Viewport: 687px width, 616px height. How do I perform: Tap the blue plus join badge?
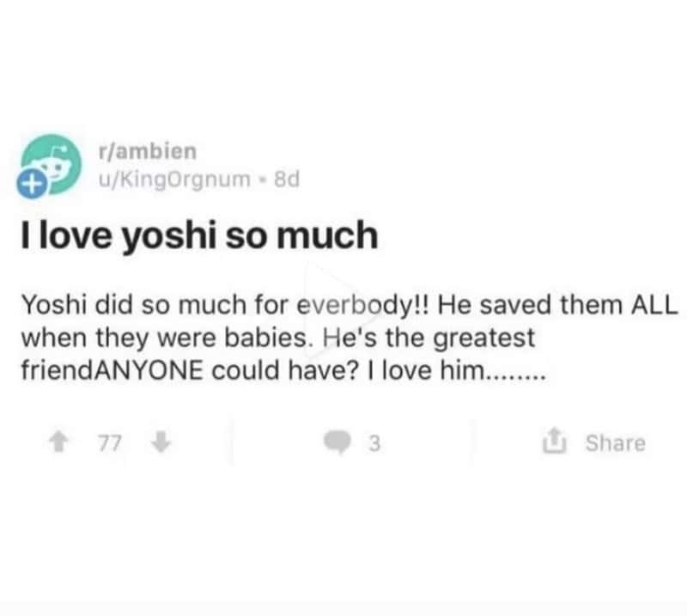click(x=31, y=184)
